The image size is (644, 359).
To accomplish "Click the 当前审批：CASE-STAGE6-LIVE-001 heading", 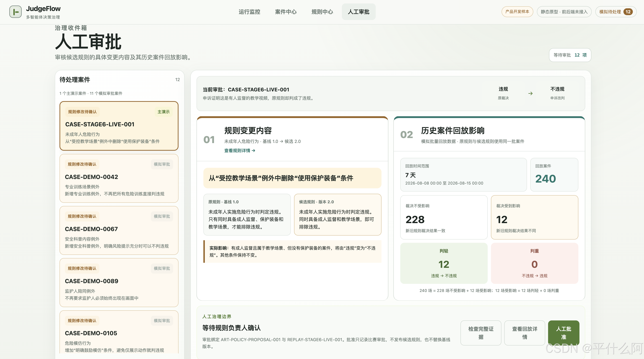I will pos(246,89).
